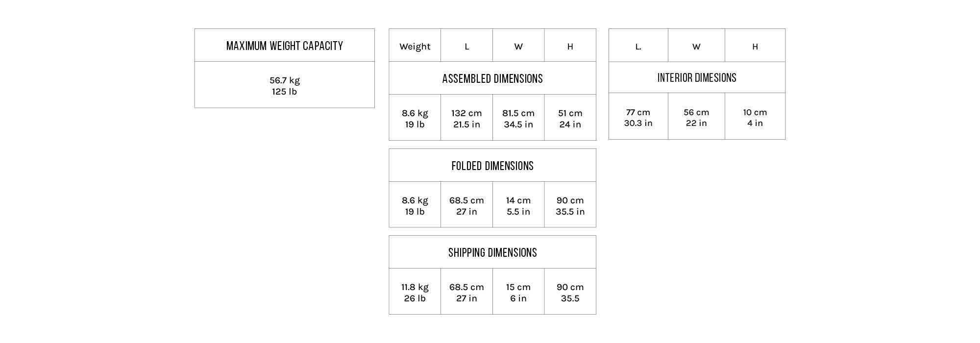This screenshot has width=980, height=343.
Task: Click the 10 cm interior height cell
Action: (755, 118)
